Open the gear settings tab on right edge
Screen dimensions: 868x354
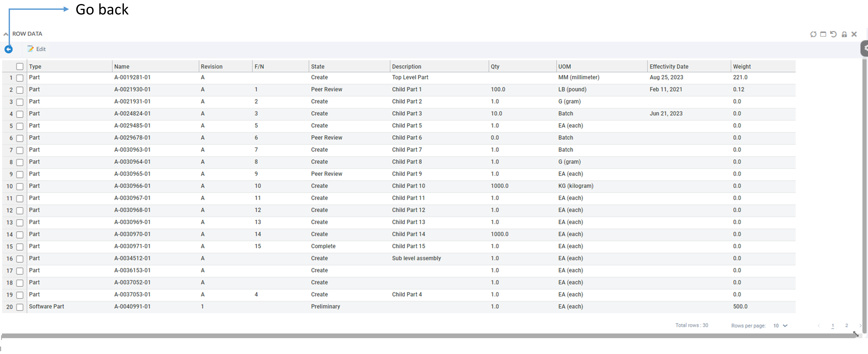865,48
